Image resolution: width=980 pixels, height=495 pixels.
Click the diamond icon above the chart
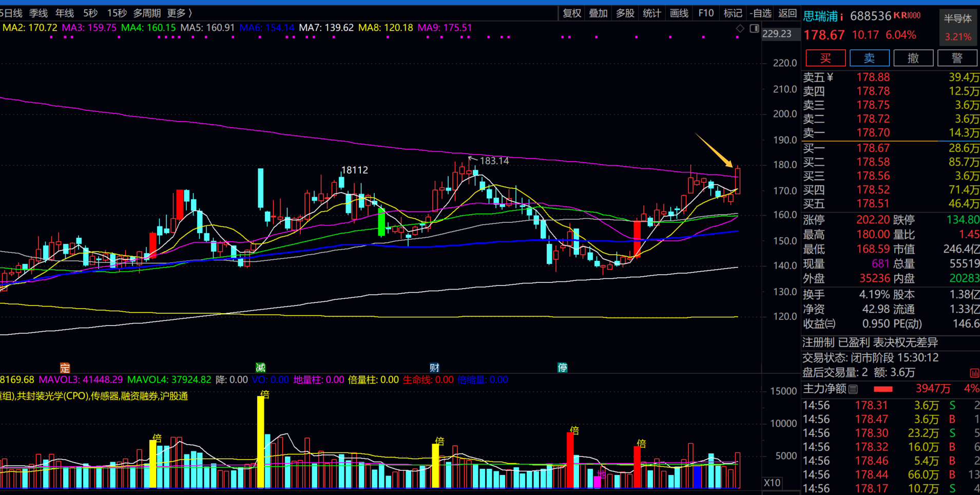[740, 29]
